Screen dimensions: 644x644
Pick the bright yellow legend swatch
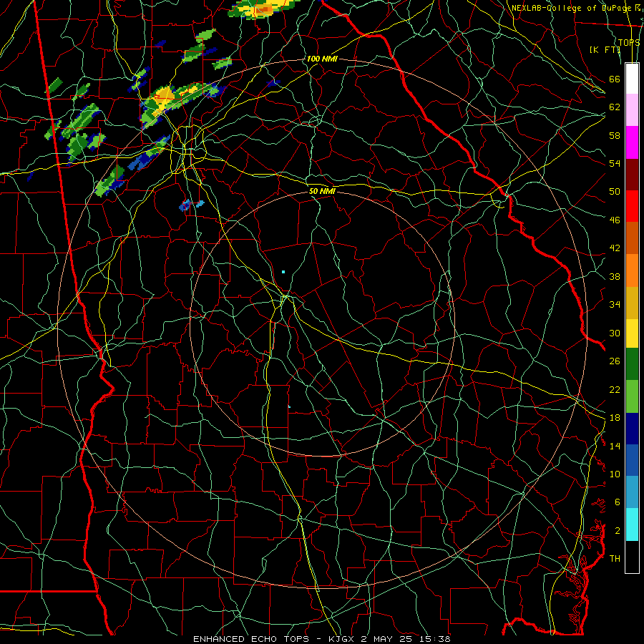[632, 333]
